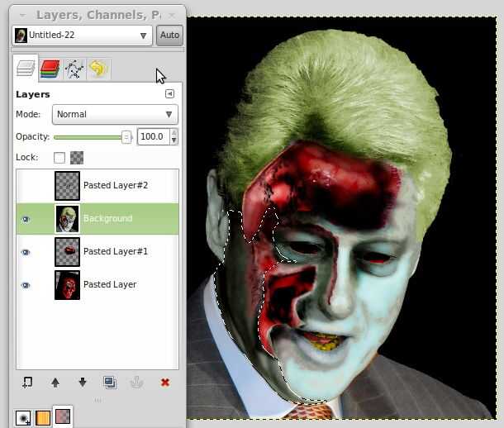Duplicate the selected layer
The image size is (504, 428).
[x=110, y=383]
